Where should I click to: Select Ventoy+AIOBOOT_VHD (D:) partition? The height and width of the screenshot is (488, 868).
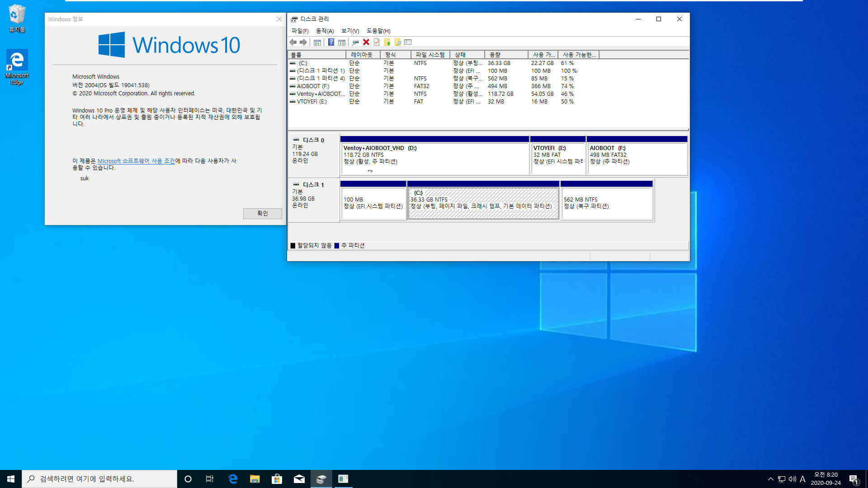pyautogui.click(x=434, y=155)
